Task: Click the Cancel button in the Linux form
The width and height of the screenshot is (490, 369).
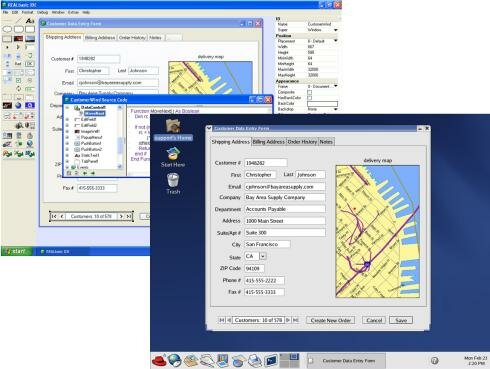Action: click(x=374, y=320)
